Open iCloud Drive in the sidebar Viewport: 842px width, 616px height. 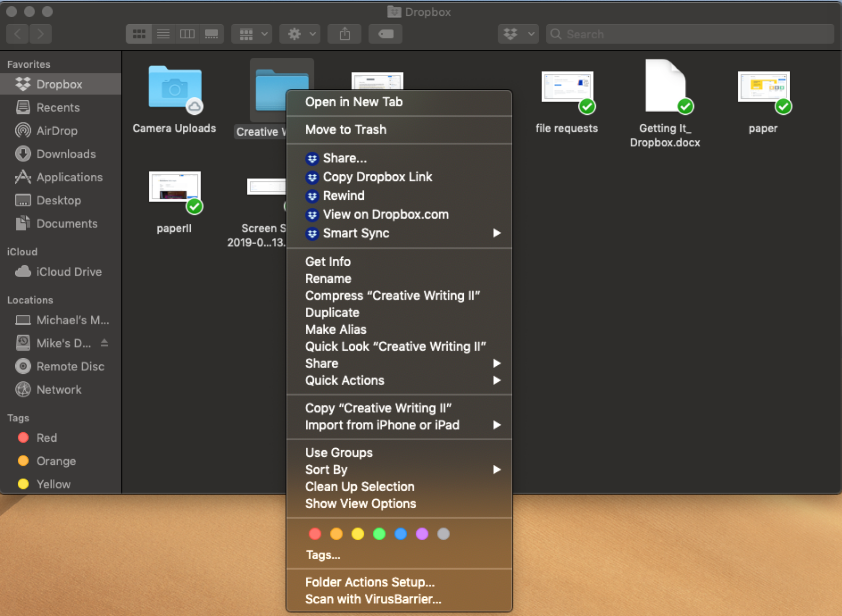click(61, 272)
